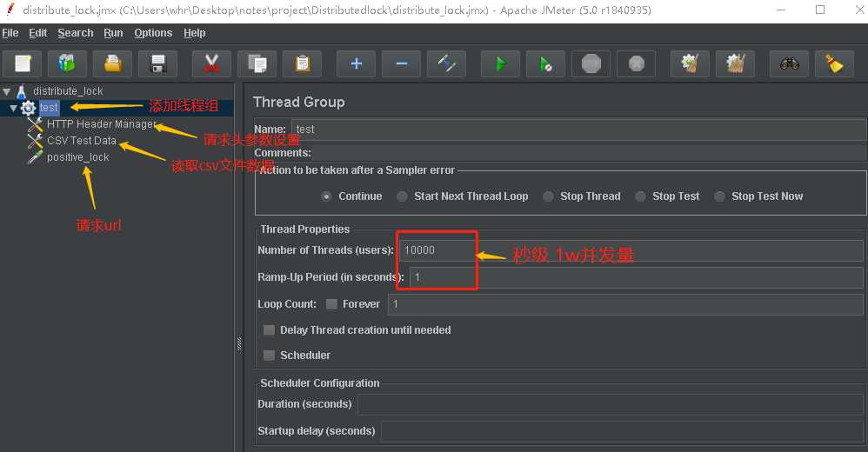Image resolution: width=868 pixels, height=452 pixels.
Task: Create a new test plan via New icon
Action: 22,63
